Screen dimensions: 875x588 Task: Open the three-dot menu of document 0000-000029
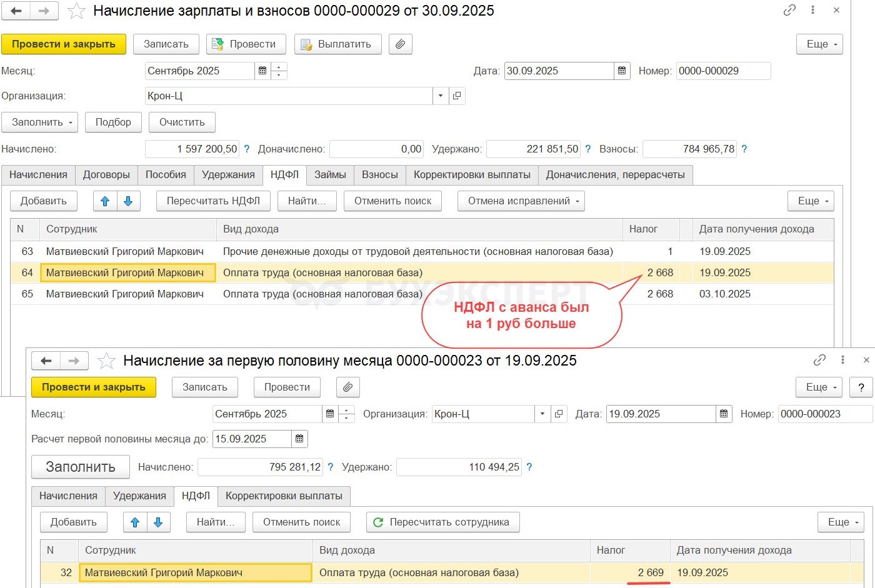pos(812,10)
